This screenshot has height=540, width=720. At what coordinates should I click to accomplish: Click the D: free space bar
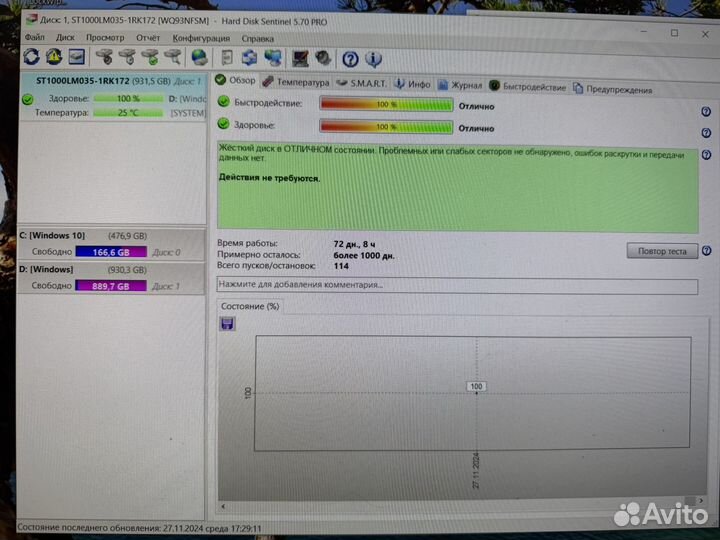pos(110,286)
